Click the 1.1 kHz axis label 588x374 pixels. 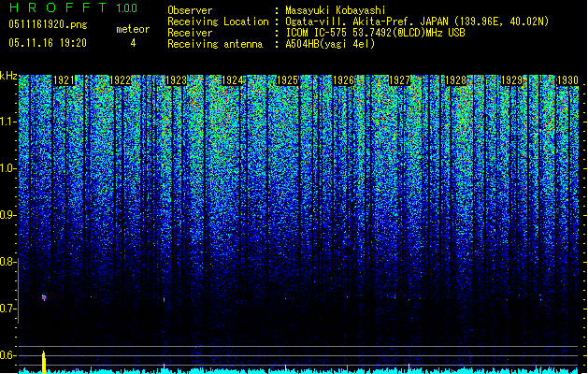tap(8, 122)
